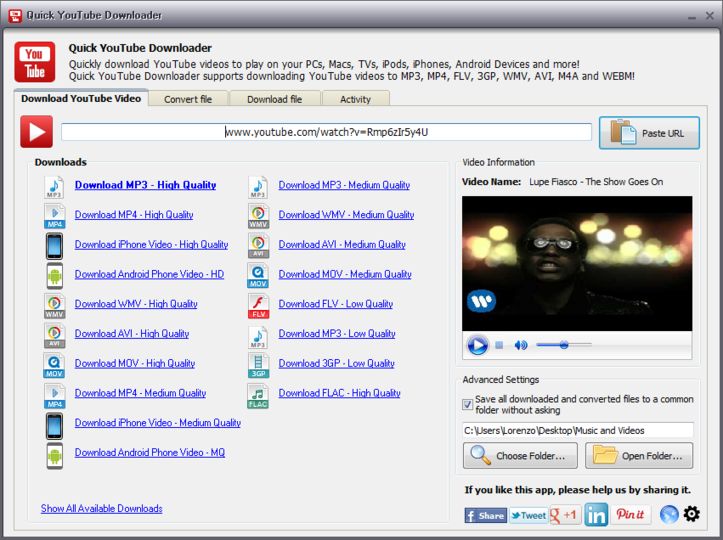The image size is (723, 540).
Task: Click the Choose Folder button
Action: pos(520,456)
